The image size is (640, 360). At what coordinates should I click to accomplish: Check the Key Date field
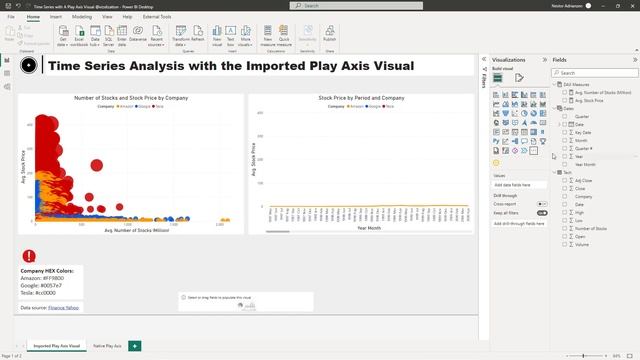(565, 132)
